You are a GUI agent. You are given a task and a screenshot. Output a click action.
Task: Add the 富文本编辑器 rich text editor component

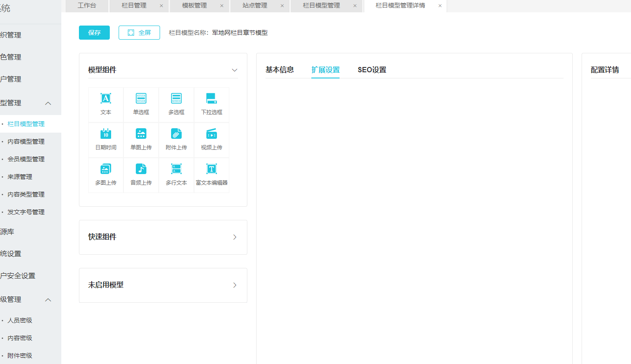pos(211,169)
